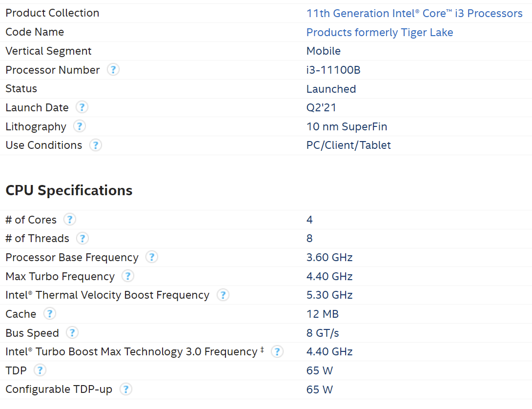Image resolution: width=532 pixels, height=409 pixels.
Task: Select the CPU Specifications heading
Action: pyautogui.click(x=68, y=190)
